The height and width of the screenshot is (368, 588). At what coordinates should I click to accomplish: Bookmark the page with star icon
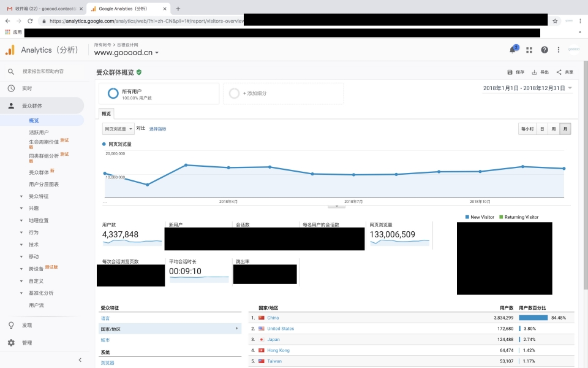pyautogui.click(x=555, y=21)
